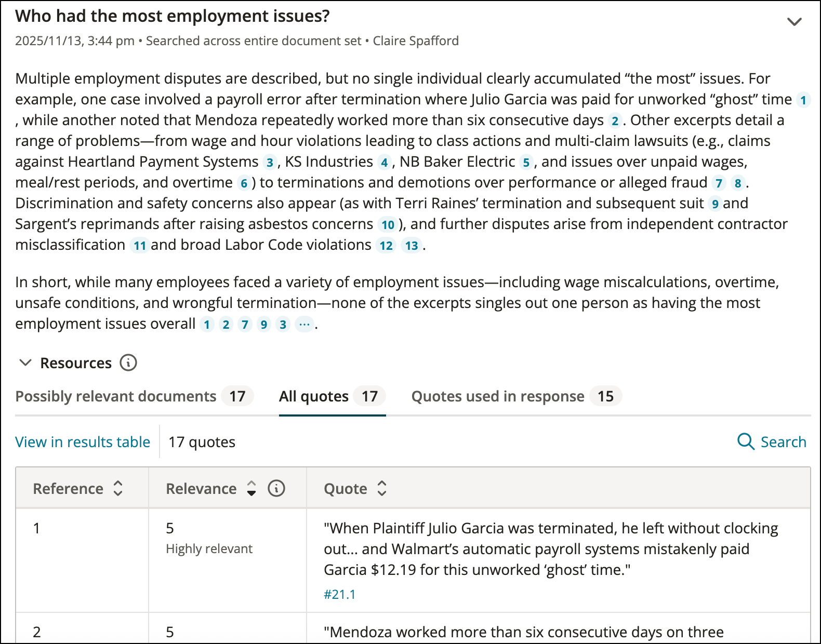Viewport: 821px width, 644px height.
Task: Open the Resources info icon
Action: (128, 363)
